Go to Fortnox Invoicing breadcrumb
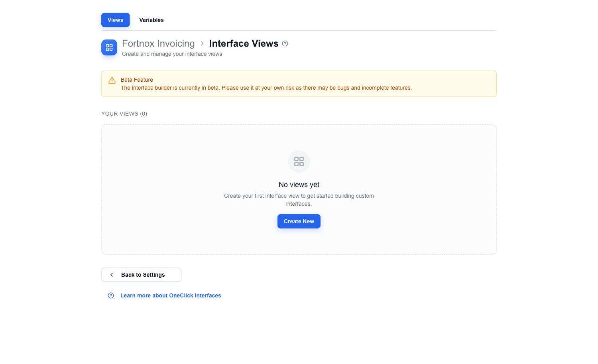The height and width of the screenshot is (364, 598). (x=158, y=43)
